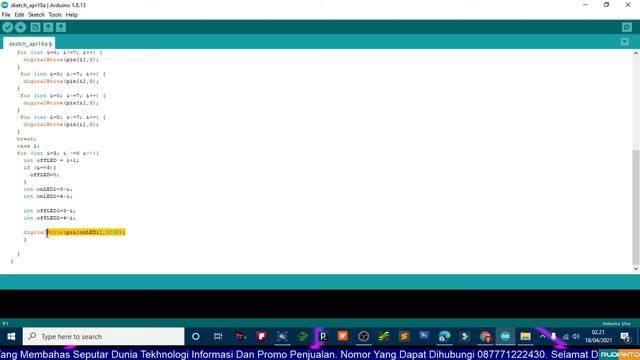Open the Sketch menu
Image resolution: width=640 pixels, height=360 pixels.
point(36,15)
